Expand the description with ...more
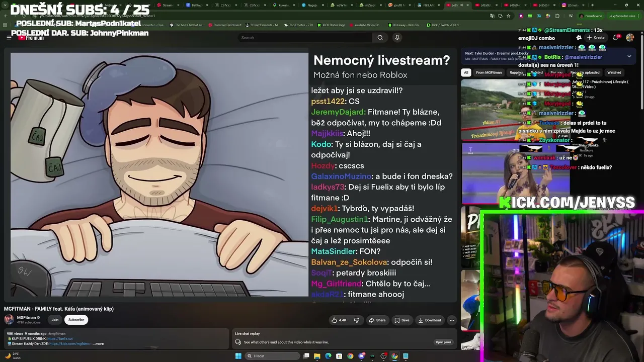 point(99,344)
